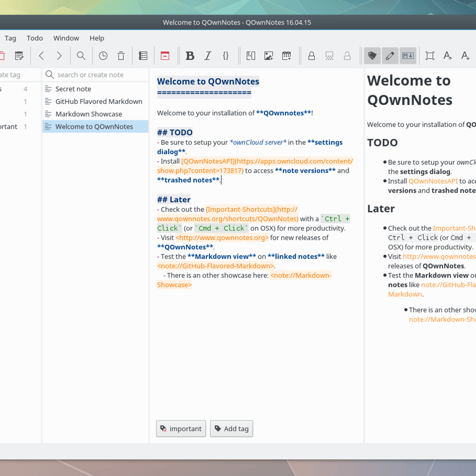Click the '## TODO' heading in editor
476x476 pixels.
tap(175, 132)
